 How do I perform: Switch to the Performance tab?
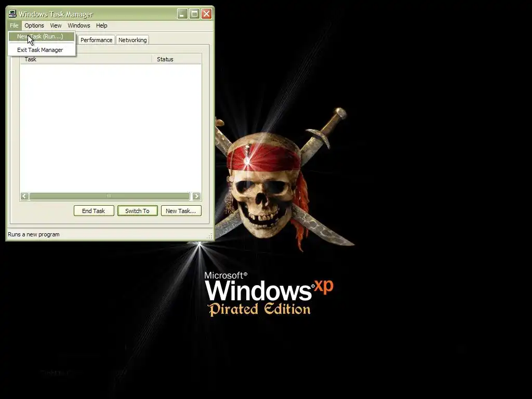pos(96,40)
